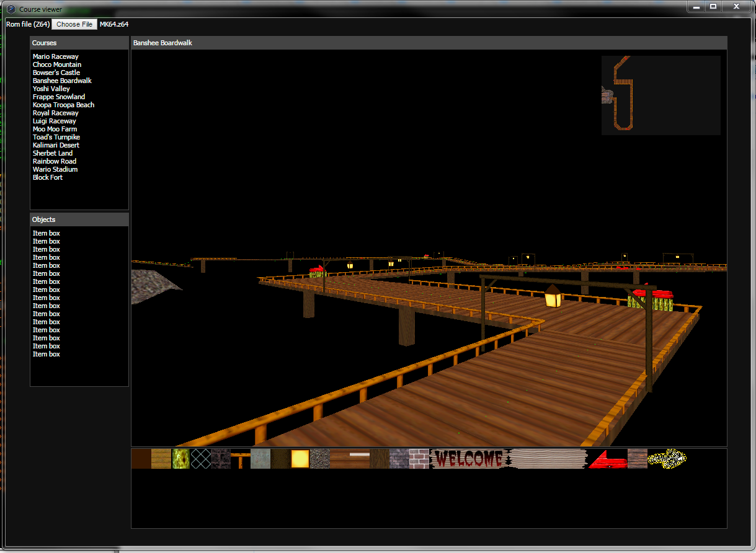The height and width of the screenshot is (553, 756).
Task: Click the hanging lantern in the 3D view
Action: (x=553, y=298)
